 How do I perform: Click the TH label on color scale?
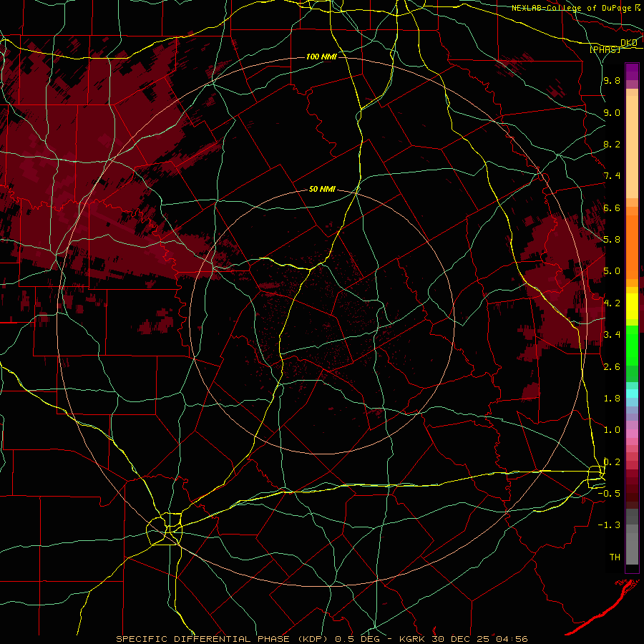pos(615,557)
